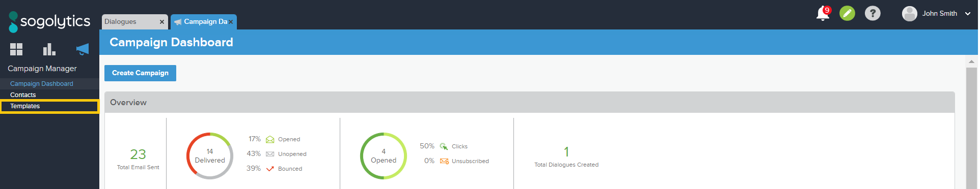Open Contacts in the sidebar

click(x=23, y=95)
